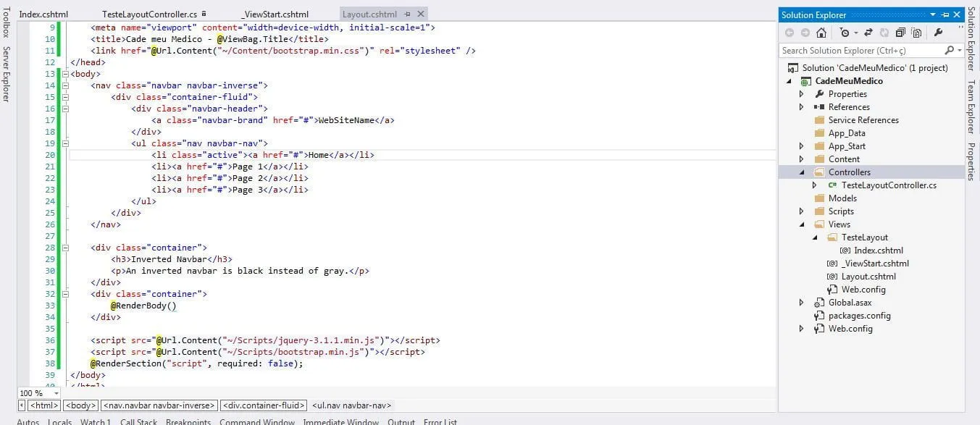Collapse the Views folder

coord(802,225)
